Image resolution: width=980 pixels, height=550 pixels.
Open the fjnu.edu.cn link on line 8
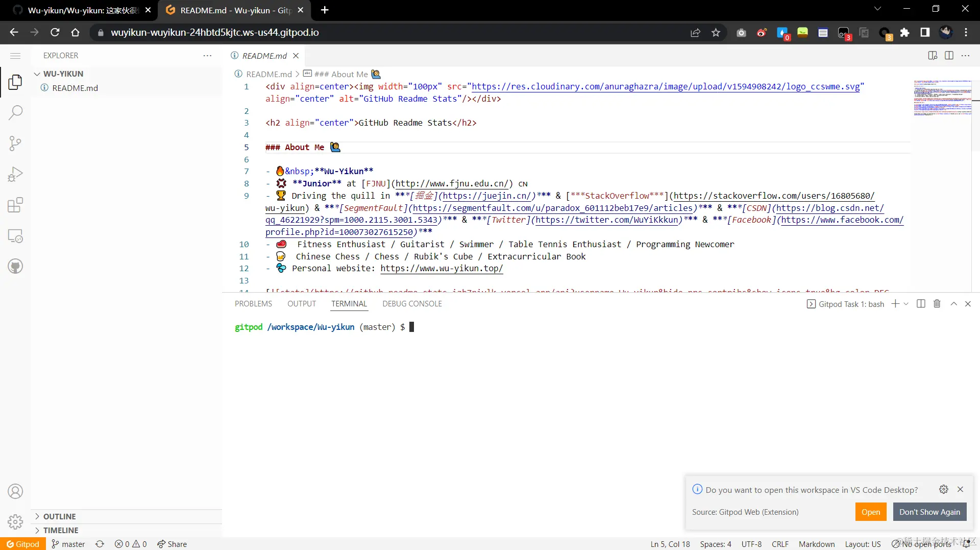click(452, 183)
